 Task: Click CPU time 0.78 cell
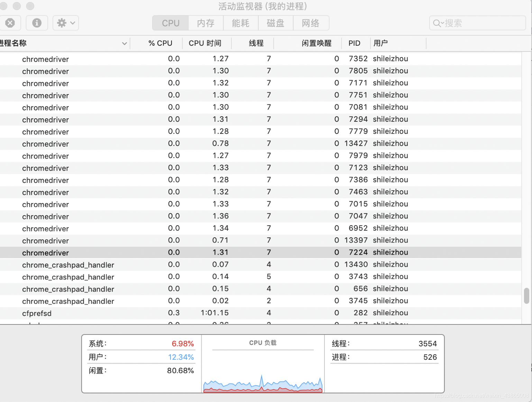coord(220,143)
